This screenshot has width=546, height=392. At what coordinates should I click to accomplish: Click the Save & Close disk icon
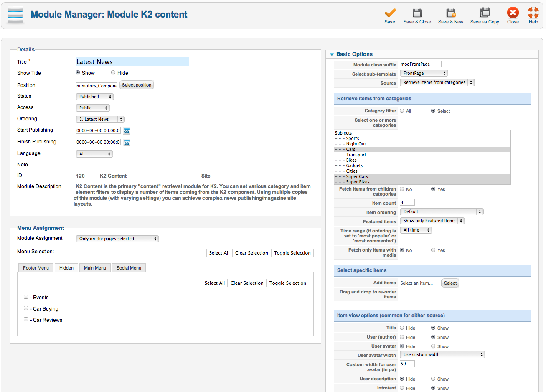pyautogui.click(x=417, y=13)
